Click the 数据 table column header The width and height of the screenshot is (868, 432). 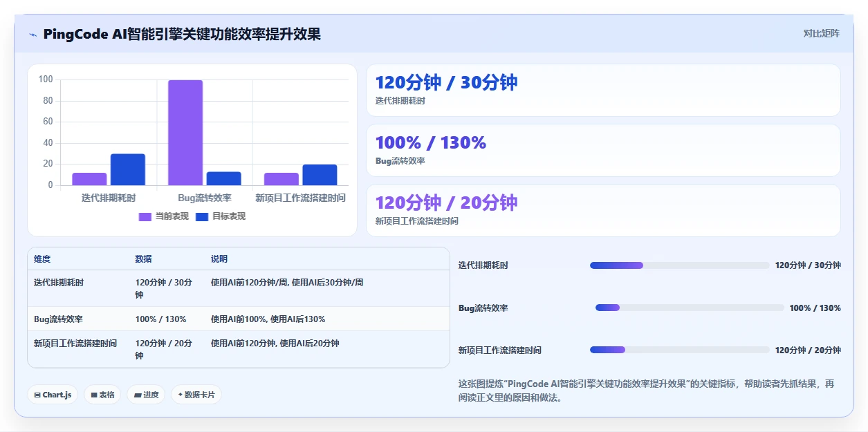[144, 259]
